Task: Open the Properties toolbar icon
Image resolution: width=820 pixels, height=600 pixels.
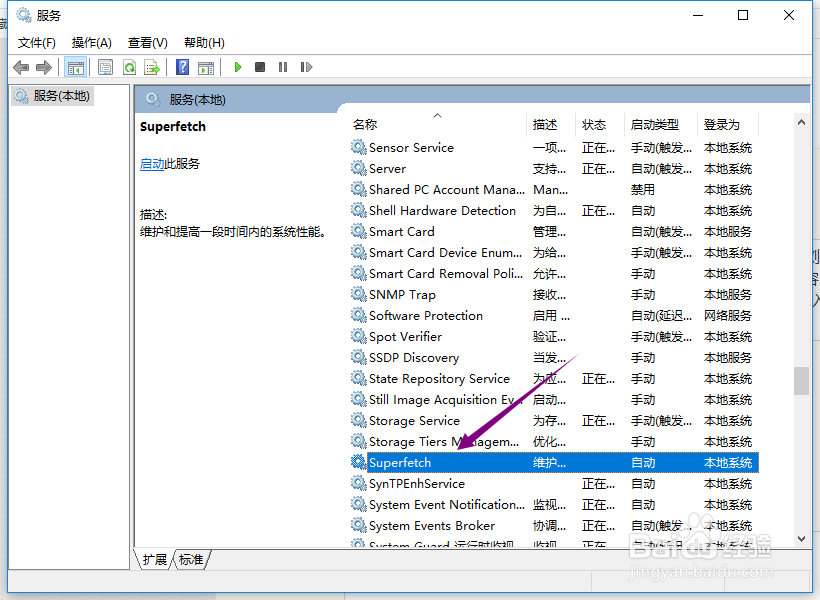Action: pos(106,67)
